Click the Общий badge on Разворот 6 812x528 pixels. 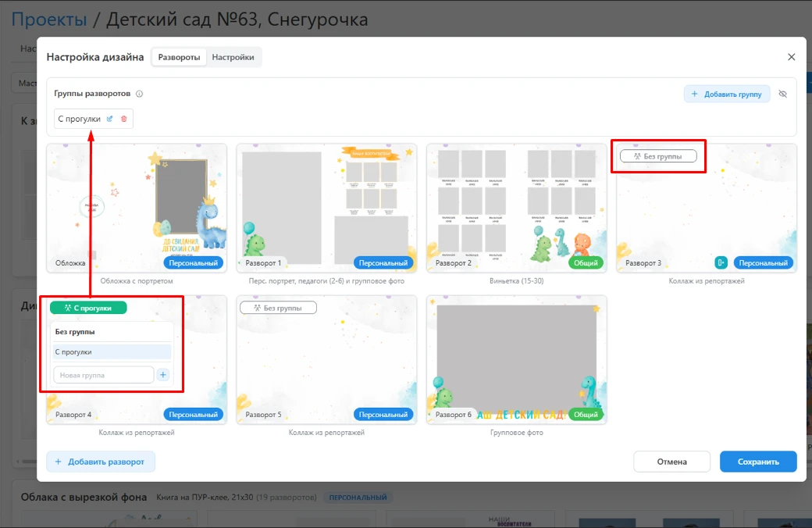(586, 415)
